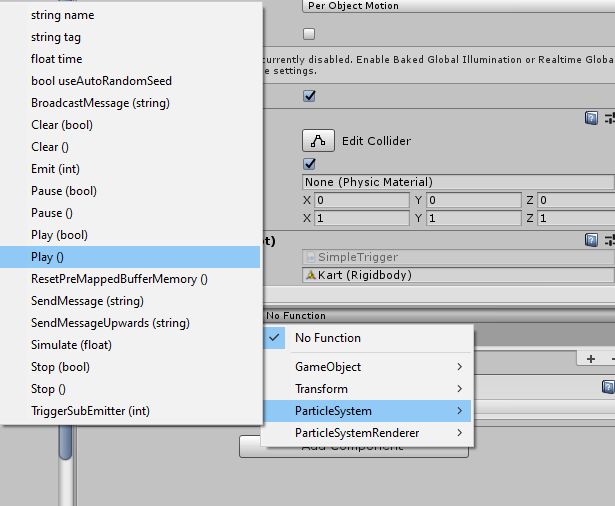Viewport: 615px width, 506px height.
Task: Toggle the checked checkbox above the collider section
Action: (309, 96)
